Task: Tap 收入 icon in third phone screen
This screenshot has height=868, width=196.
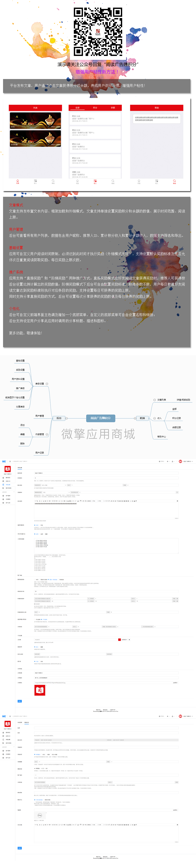Action: 157,181
